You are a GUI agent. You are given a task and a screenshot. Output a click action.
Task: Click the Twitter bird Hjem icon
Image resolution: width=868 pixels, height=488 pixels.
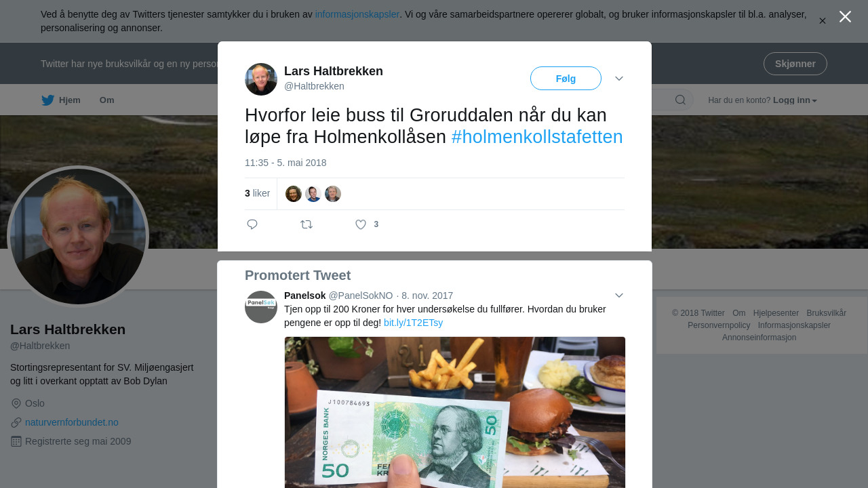[47, 100]
